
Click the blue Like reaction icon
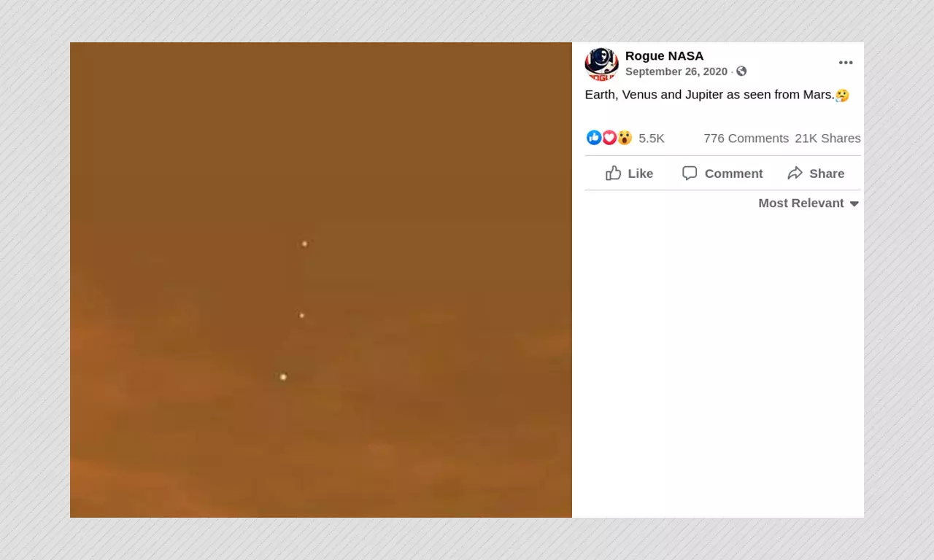click(x=594, y=138)
